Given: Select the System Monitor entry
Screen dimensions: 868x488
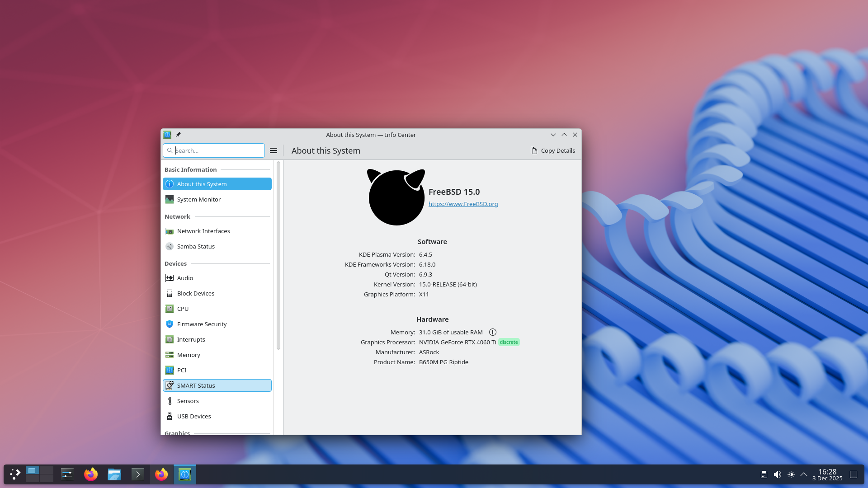Looking at the screenshot, I should coord(198,199).
